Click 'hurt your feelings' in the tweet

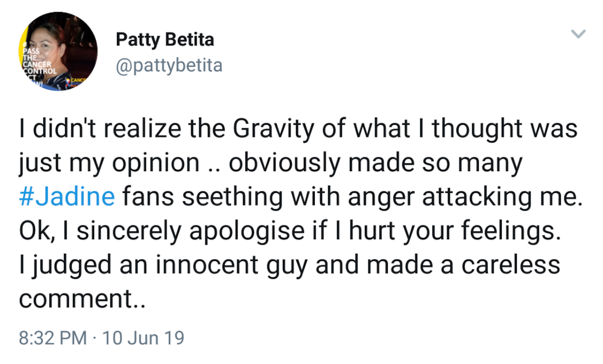point(455,231)
